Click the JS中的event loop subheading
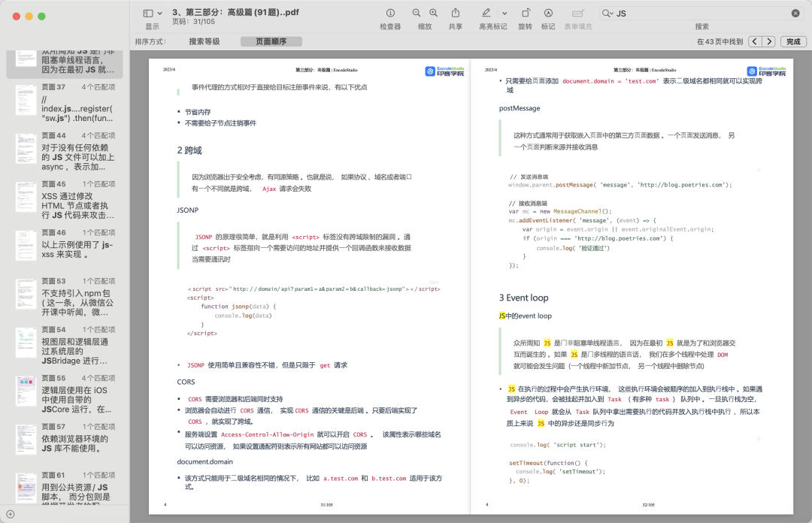Viewport: 812px width, 523px height. coord(525,316)
